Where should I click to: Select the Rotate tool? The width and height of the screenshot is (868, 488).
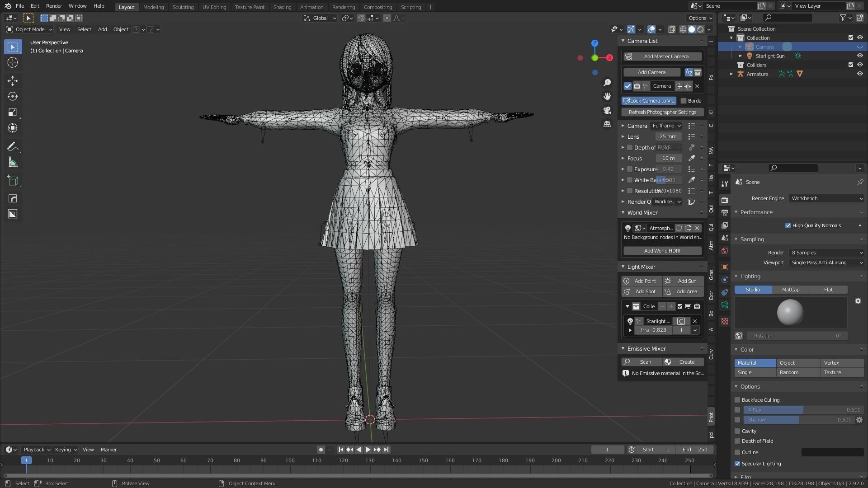pos(13,97)
